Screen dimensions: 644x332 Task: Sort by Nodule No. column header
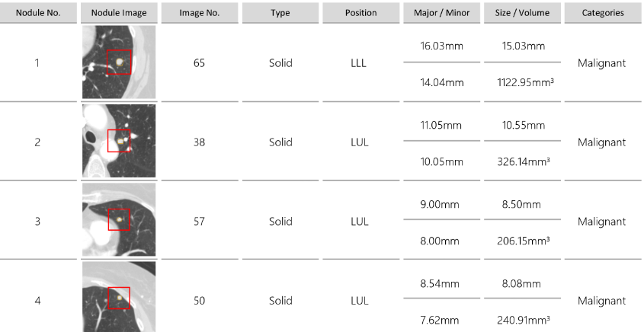click(x=37, y=13)
